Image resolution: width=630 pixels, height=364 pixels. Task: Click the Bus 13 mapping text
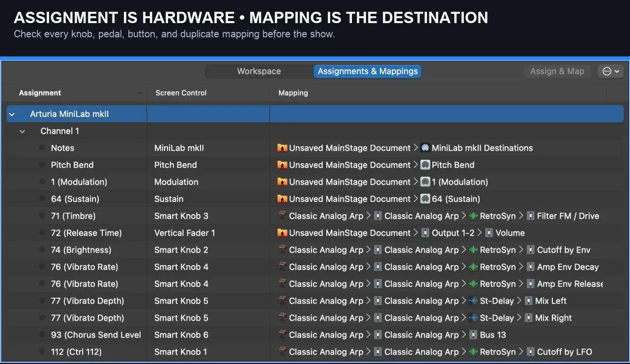pyautogui.click(x=493, y=335)
